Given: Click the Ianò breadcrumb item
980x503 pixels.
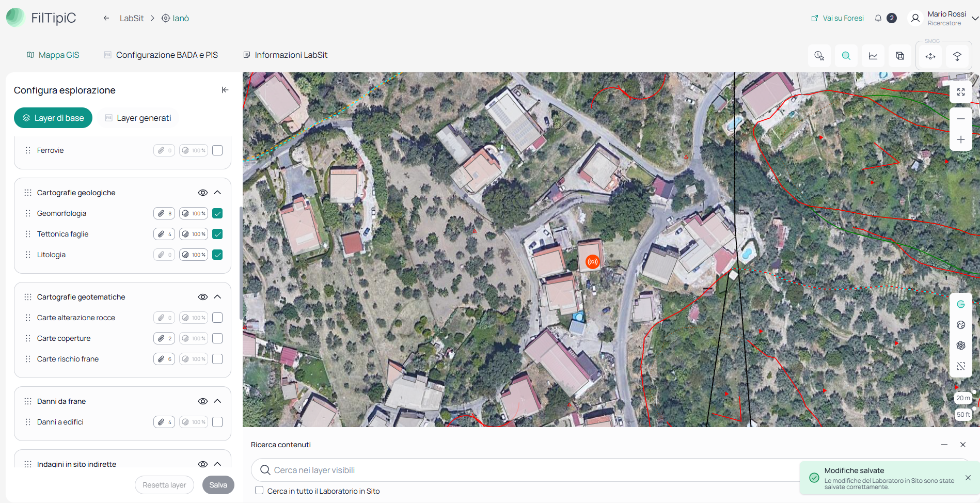Looking at the screenshot, I should [x=176, y=18].
